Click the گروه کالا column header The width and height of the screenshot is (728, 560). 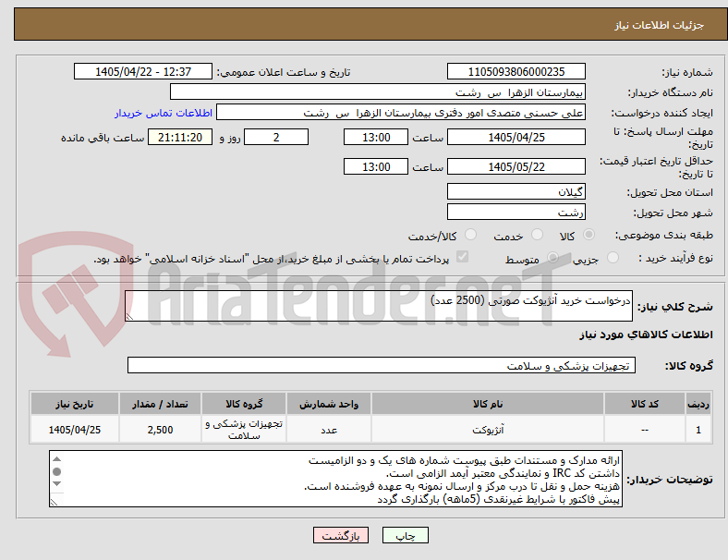point(244,404)
